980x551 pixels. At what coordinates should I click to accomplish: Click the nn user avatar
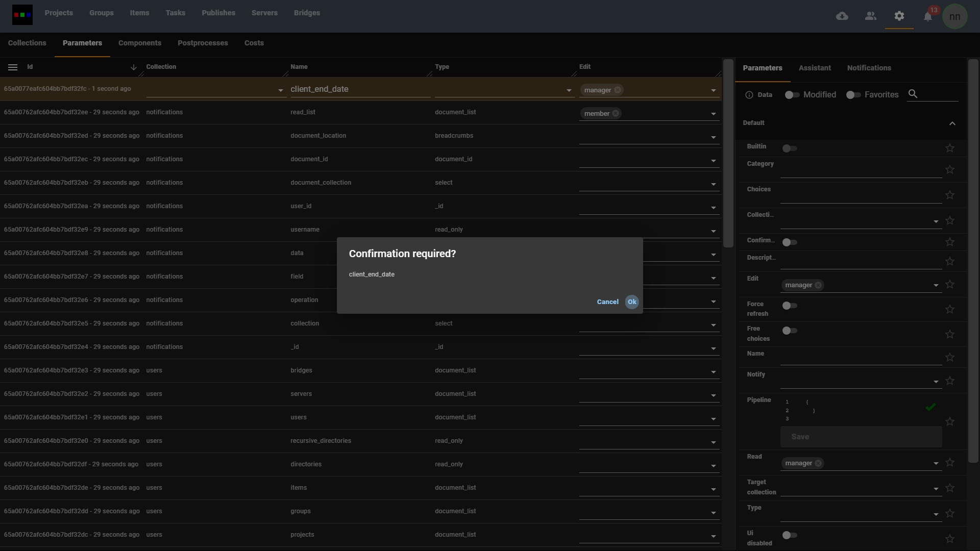click(x=955, y=16)
